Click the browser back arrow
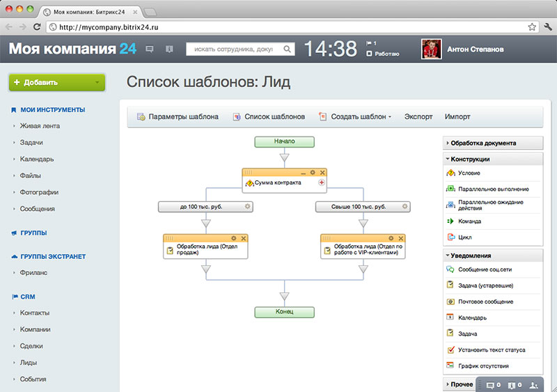Viewport: 557px width, 392px height. point(9,27)
